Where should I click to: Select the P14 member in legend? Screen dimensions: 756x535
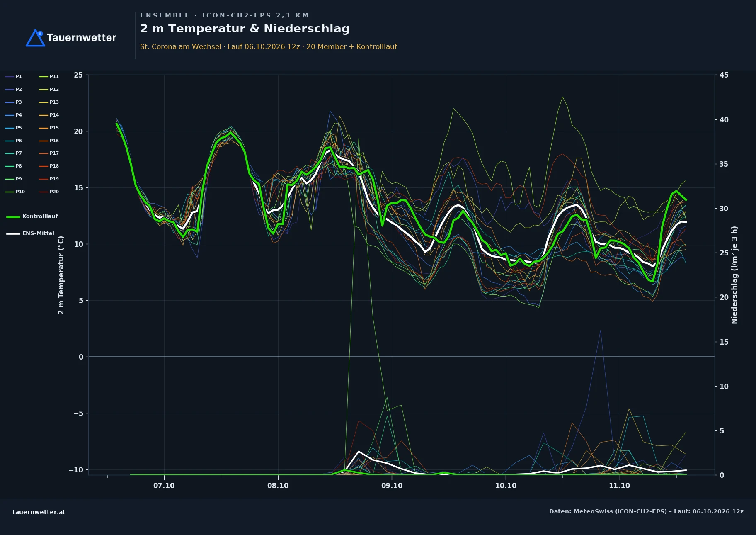point(49,115)
